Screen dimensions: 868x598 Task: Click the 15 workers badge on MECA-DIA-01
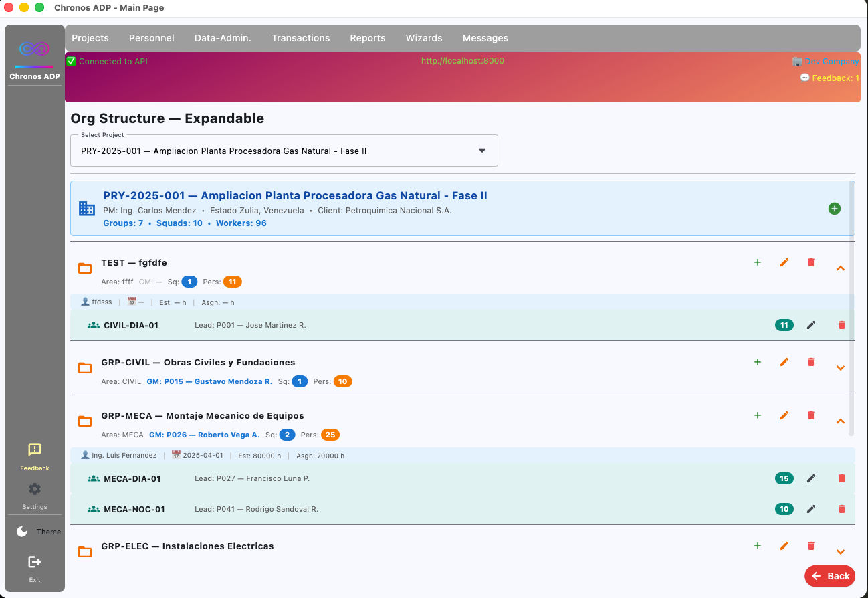pyautogui.click(x=784, y=478)
